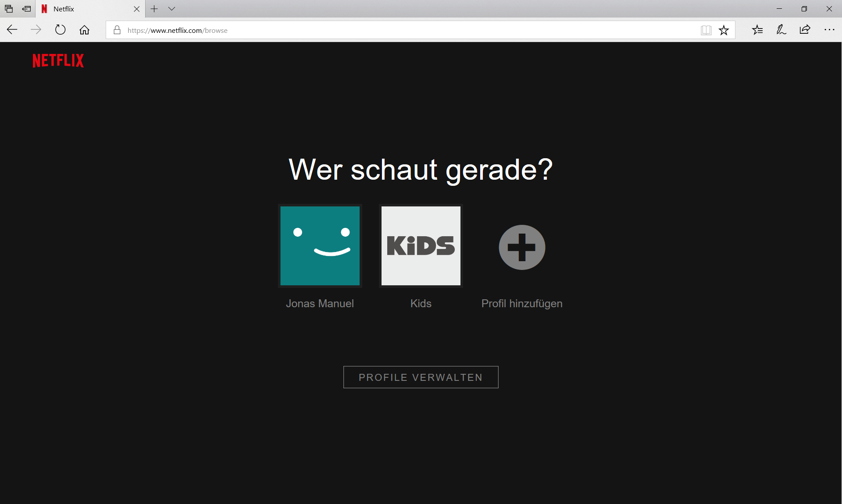Select the Jonas Manuel profile avatar
This screenshot has height=504, width=842.
(320, 246)
